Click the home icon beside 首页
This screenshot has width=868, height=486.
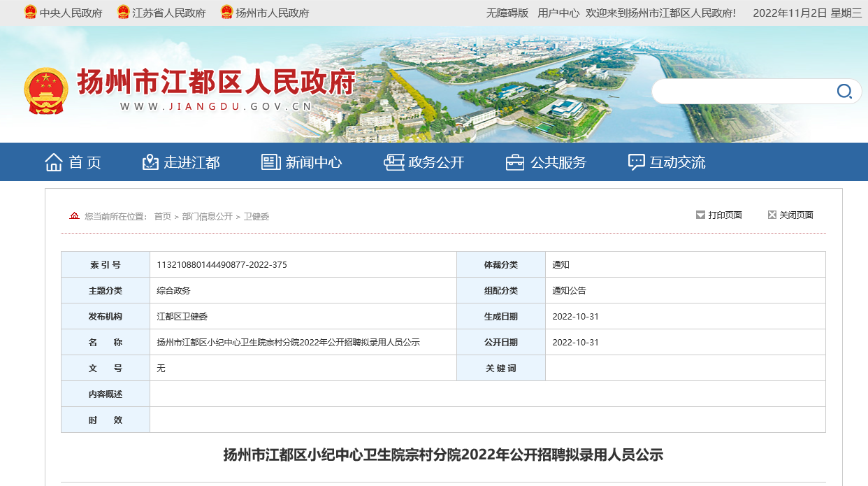click(x=54, y=162)
